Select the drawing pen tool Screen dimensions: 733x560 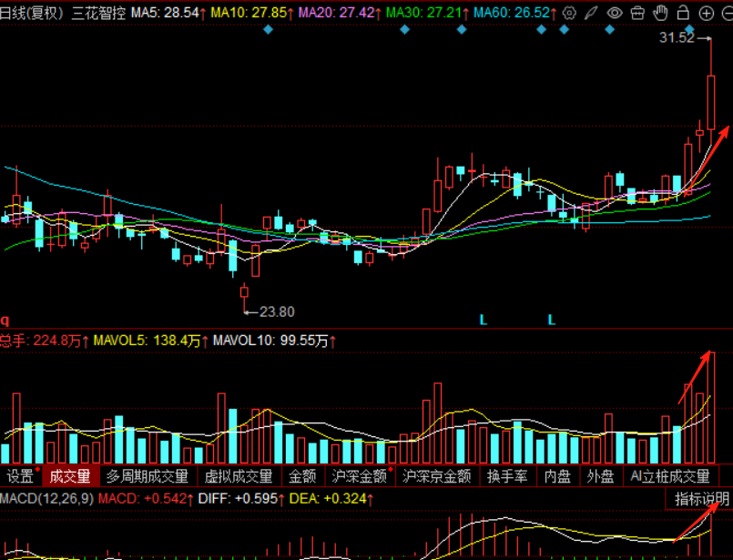tap(591, 13)
